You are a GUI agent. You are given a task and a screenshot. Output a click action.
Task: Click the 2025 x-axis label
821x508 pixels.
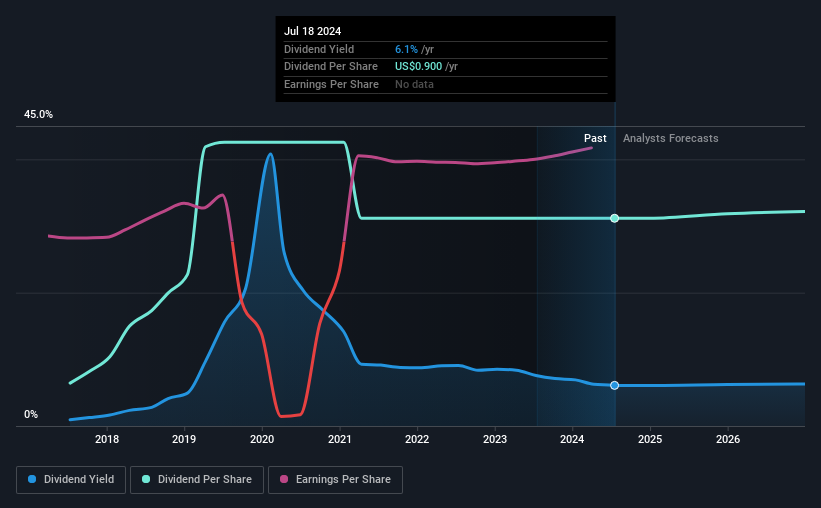[x=650, y=439]
